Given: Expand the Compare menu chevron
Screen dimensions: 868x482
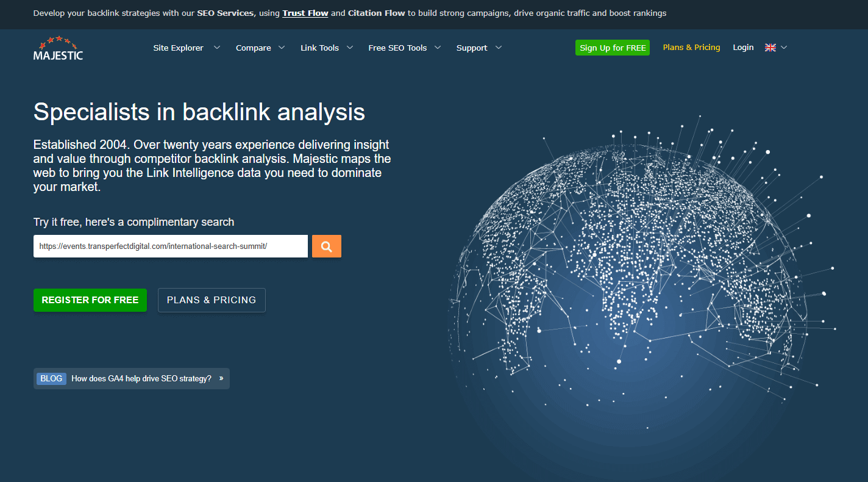Looking at the screenshot, I should pos(282,48).
